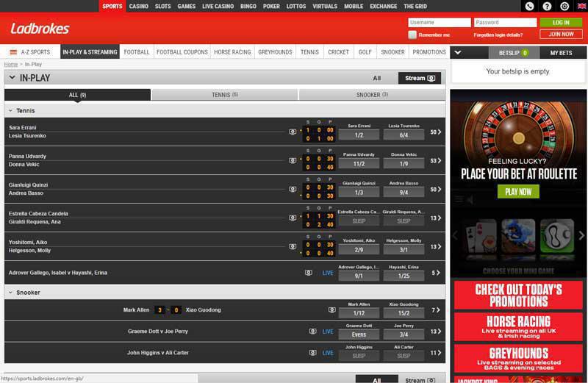
Task: Open the A-Z Sports hamburger menu
Action: click(13, 52)
